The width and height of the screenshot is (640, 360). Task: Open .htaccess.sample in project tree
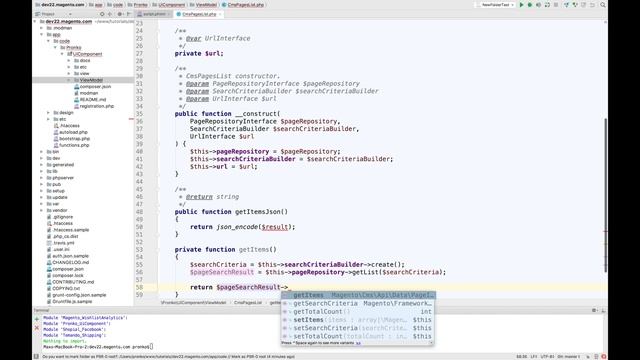[x=71, y=230]
